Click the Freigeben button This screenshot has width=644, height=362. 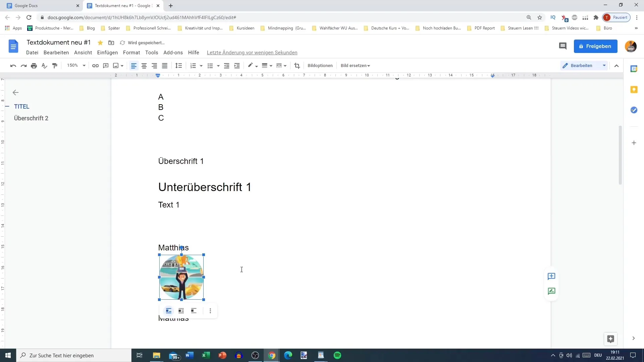click(x=596, y=46)
